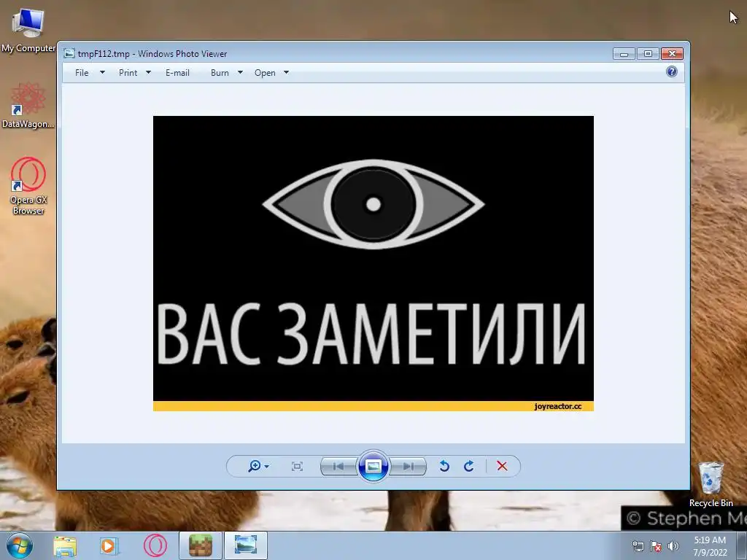
Task: Delete the photo with red X
Action: pyautogui.click(x=502, y=466)
